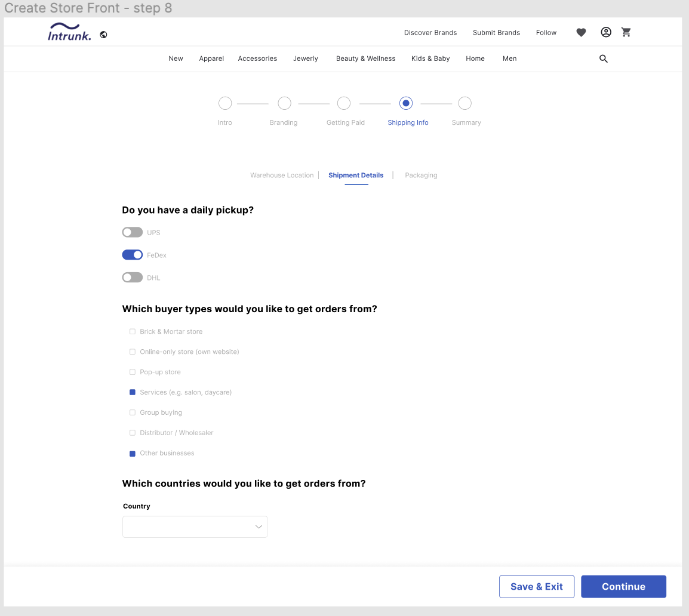Open the shopping cart icon
The width and height of the screenshot is (689, 616).
[626, 32]
